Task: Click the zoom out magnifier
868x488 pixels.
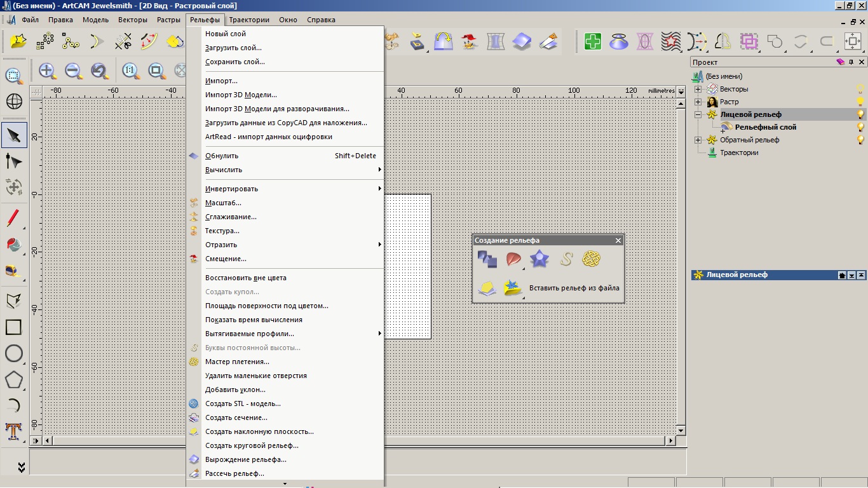Action: [x=74, y=71]
